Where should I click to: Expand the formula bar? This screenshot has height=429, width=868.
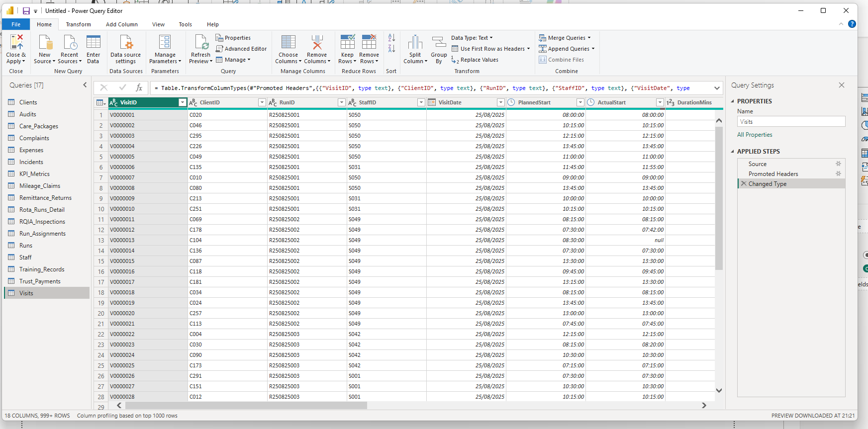pos(717,88)
